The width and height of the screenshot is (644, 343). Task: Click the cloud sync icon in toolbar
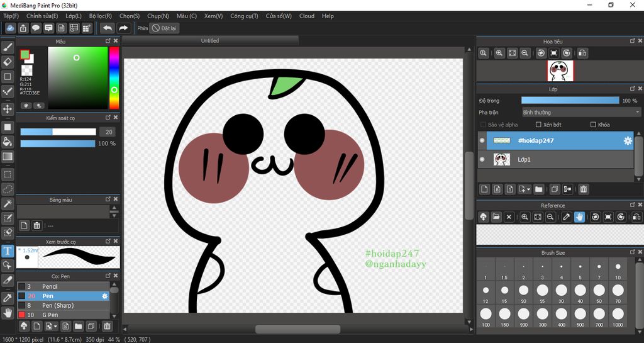(x=10, y=28)
